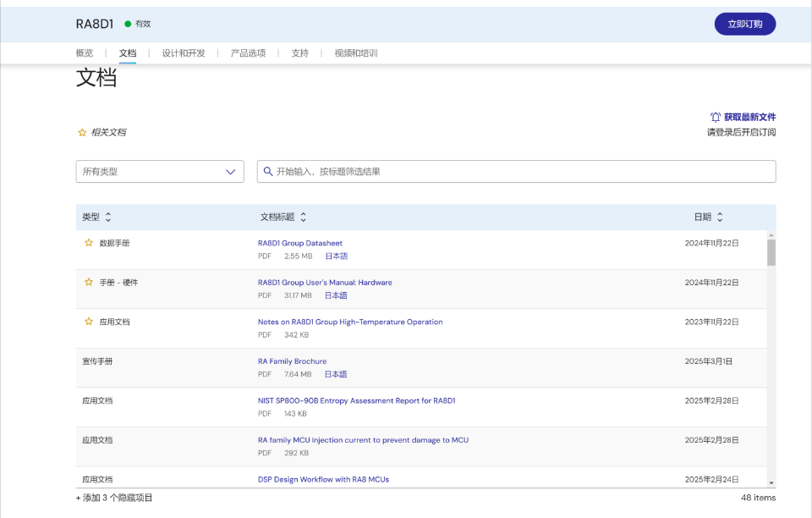This screenshot has width=812, height=518.
Task: Go to the 产品选项 tab
Action: tap(248, 53)
